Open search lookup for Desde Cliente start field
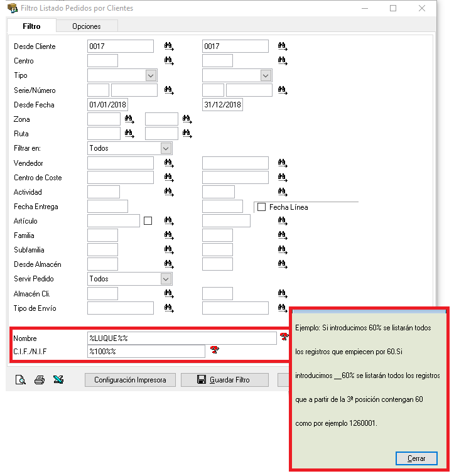 pyautogui.click(x=169, y=46)
